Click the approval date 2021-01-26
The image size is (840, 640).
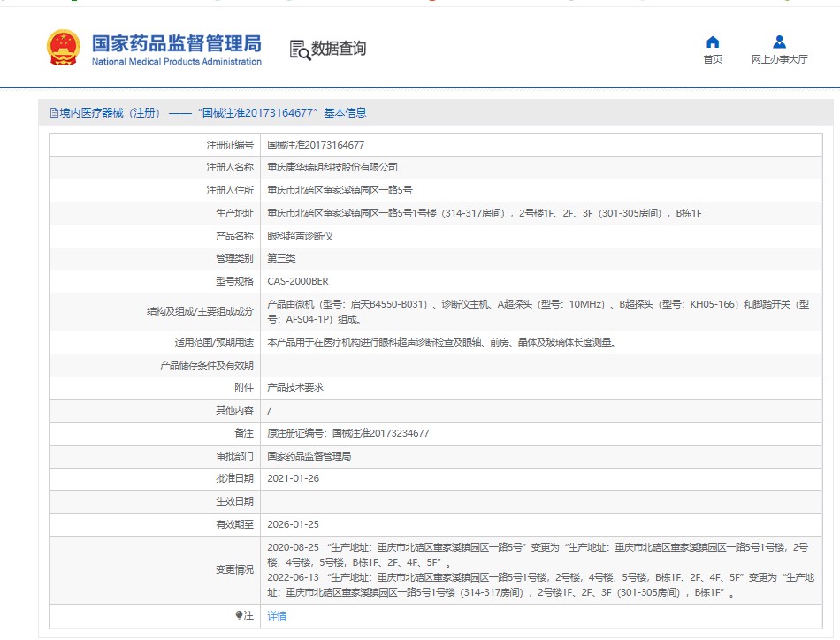293,478
